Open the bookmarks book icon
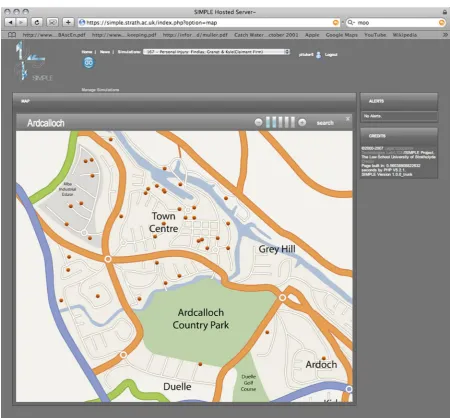This screenshot has height=418, width=450. point(12,35)
